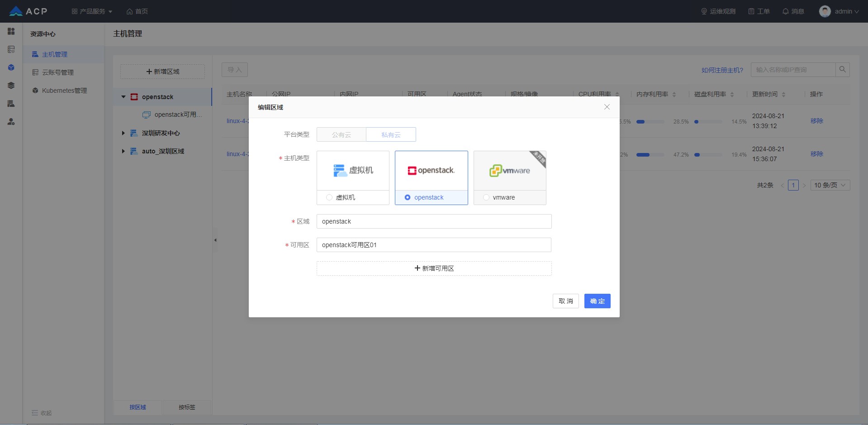Sort the table by 更新时间
Image resolution: width=868 pixels, height=425 pixels.
tap(783, 94)
